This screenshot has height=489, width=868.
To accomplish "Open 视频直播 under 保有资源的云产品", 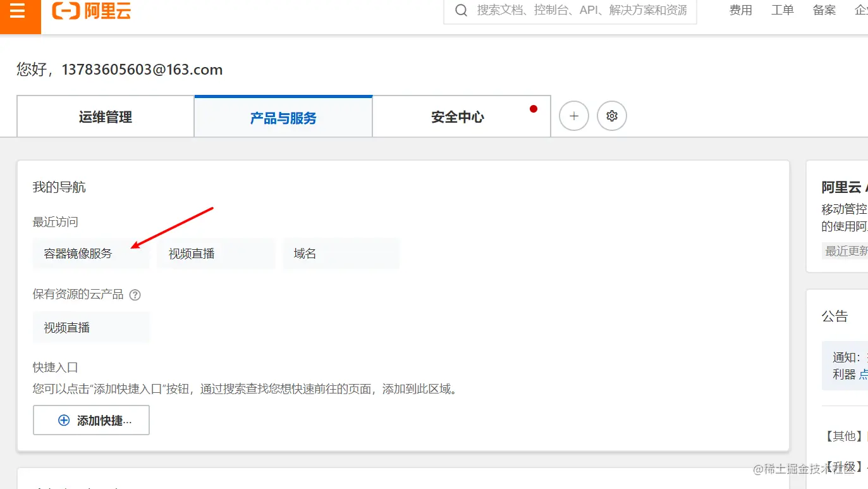I will click(91, 328).
